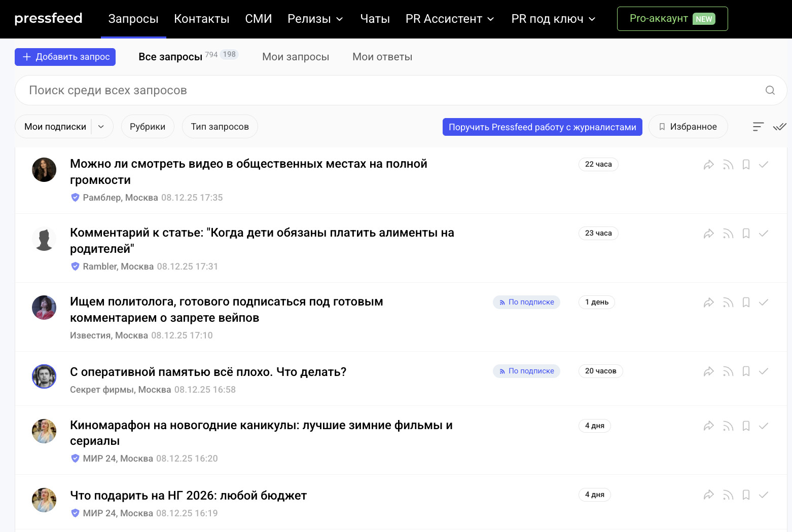Mark the оперативная память request as read
The image size is (792, 532).
764,371
